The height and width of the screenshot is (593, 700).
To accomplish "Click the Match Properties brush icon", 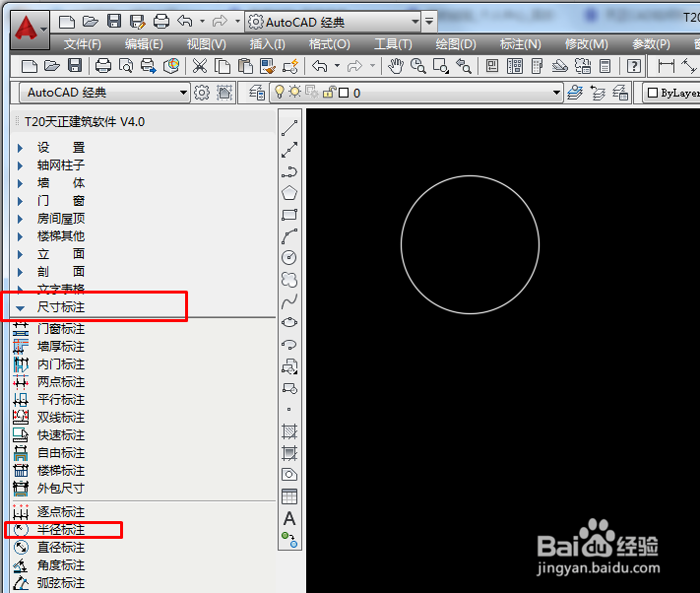I will tap(268, 66).
